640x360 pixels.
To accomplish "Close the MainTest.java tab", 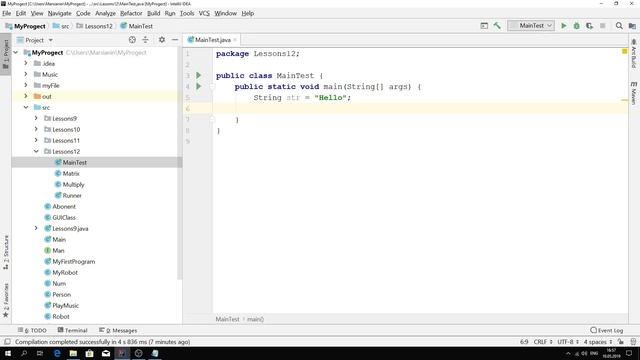I will pos(235,40).
